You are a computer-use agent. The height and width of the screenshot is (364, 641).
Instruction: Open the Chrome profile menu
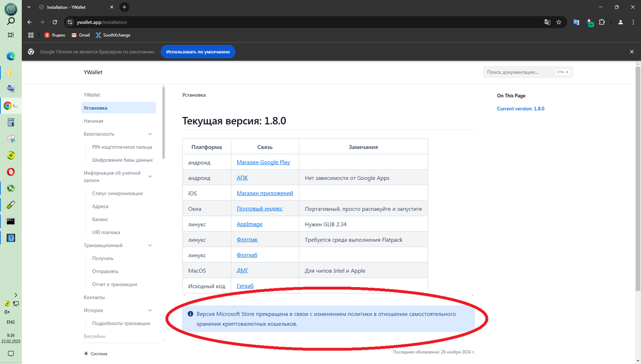pos(620,22)
